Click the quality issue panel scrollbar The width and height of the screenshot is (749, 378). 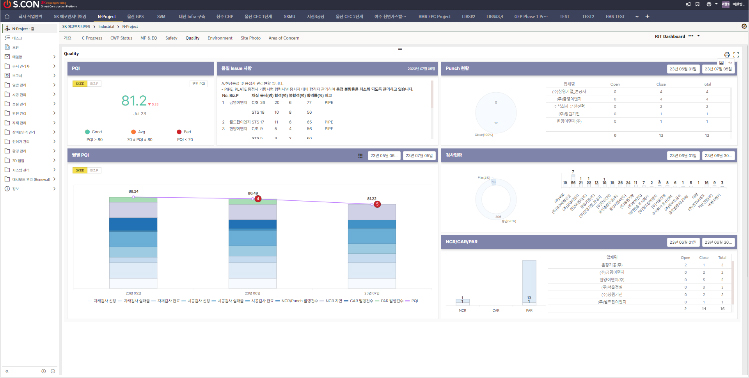[x=432, y=94]
